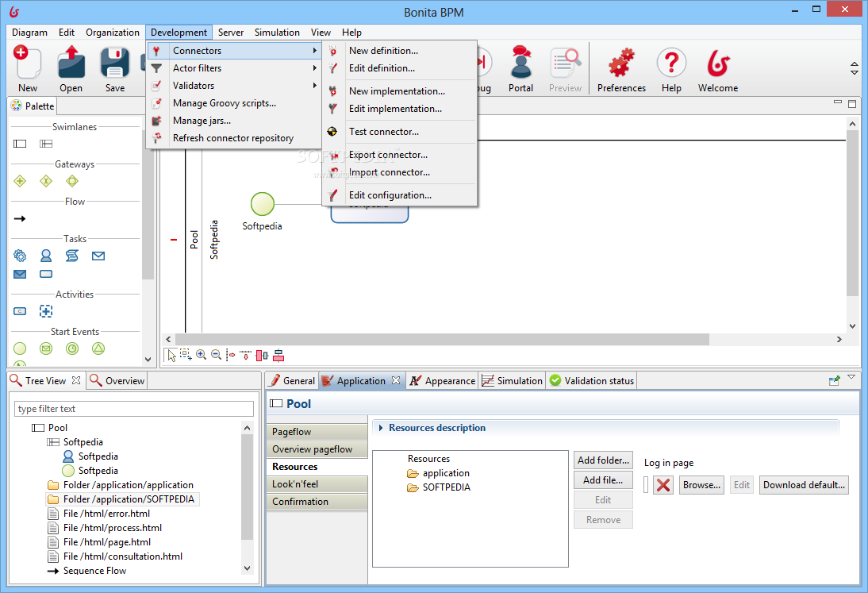
Task: Select the script task icon
Action: pyautogui.click(x=72, y=256)
